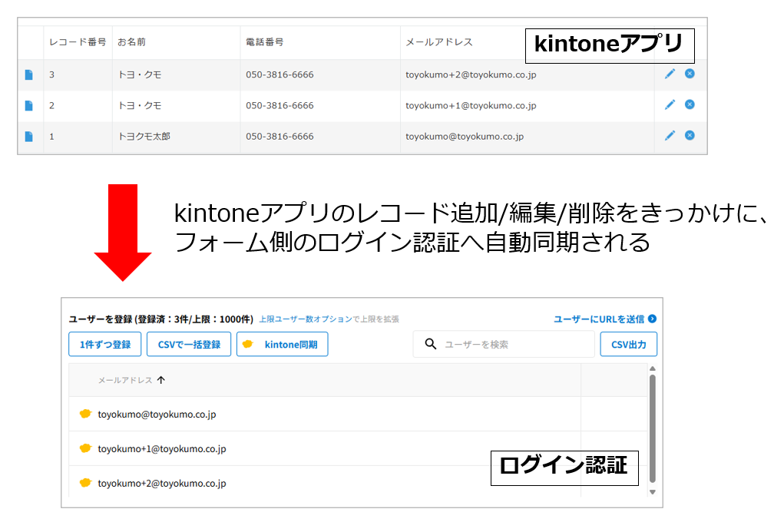The height and width of the screenshot is (532, 774).
Task: Open record 2 details via document icon
Action: 29,105
